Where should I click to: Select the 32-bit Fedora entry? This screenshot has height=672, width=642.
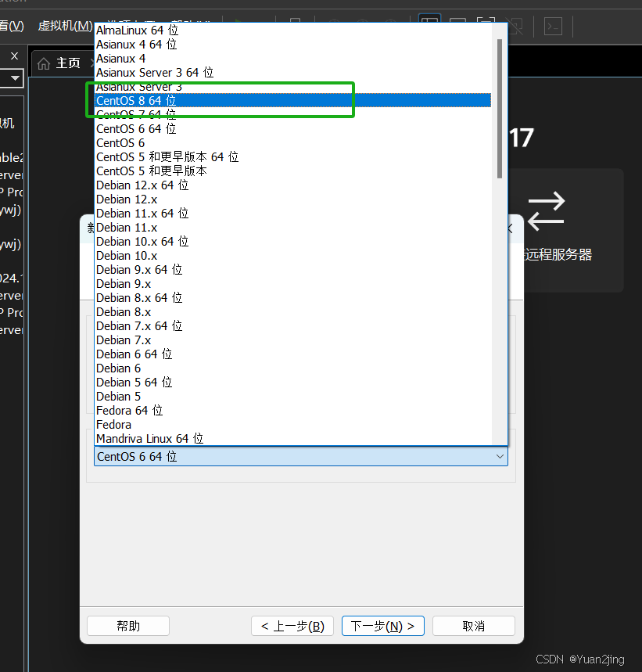293,425
